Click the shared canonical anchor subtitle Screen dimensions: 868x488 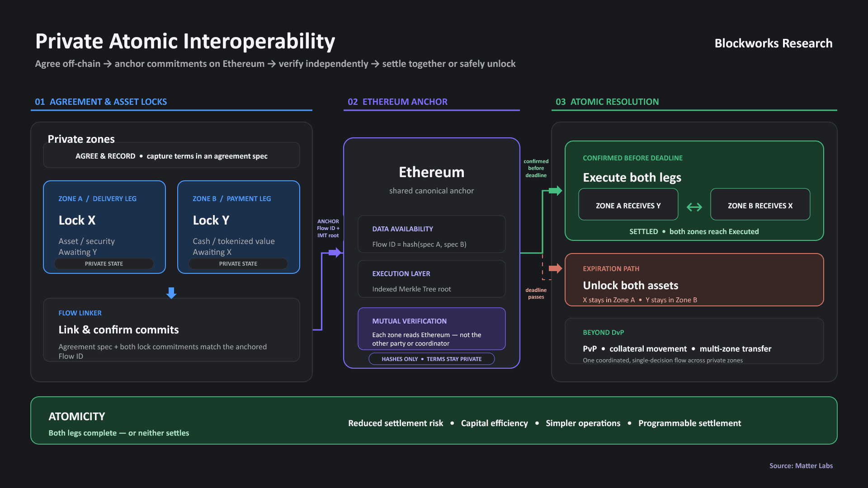point(432,191)
